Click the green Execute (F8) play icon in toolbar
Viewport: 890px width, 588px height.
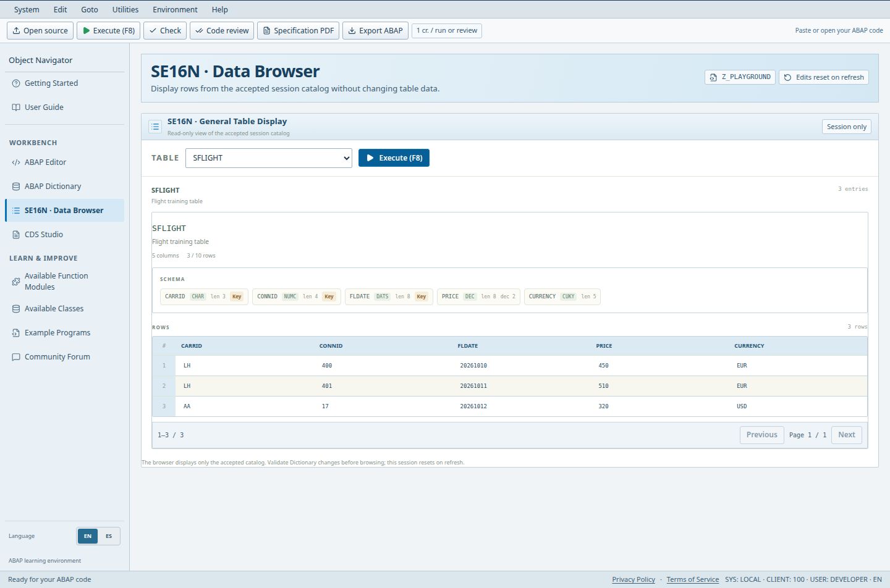(87, 30)
